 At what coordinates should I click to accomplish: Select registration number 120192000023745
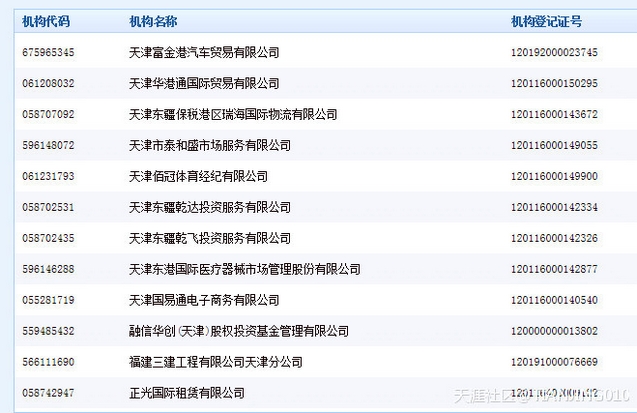(554, 52)
